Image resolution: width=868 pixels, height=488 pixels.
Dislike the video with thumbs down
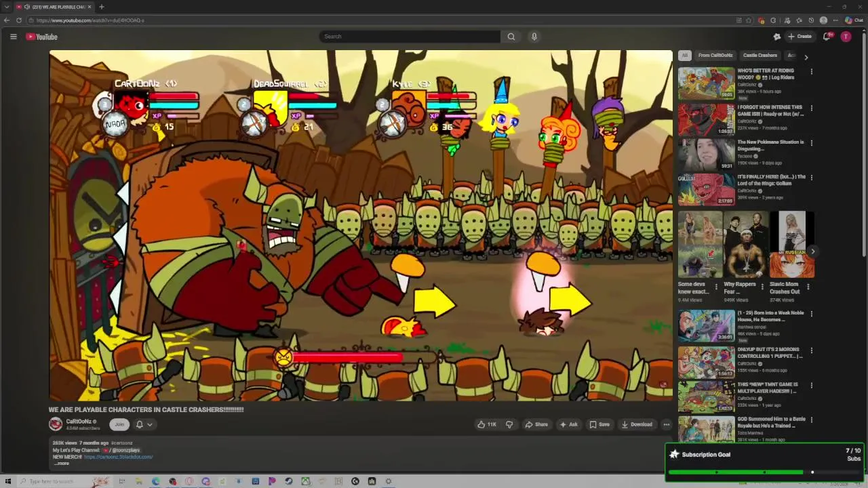[x=509, y=424]
